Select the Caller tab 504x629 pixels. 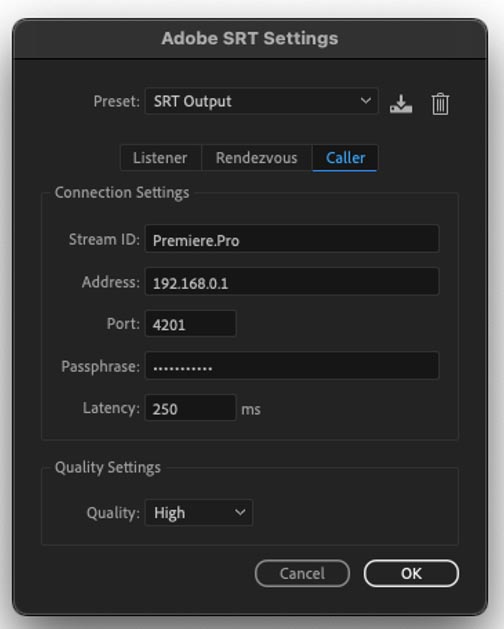[x=345, y=158]
